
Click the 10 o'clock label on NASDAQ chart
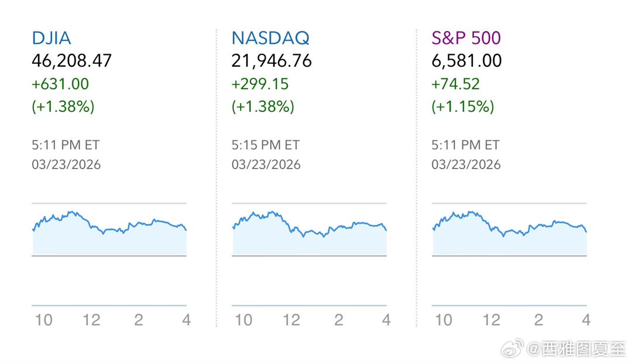243,320
